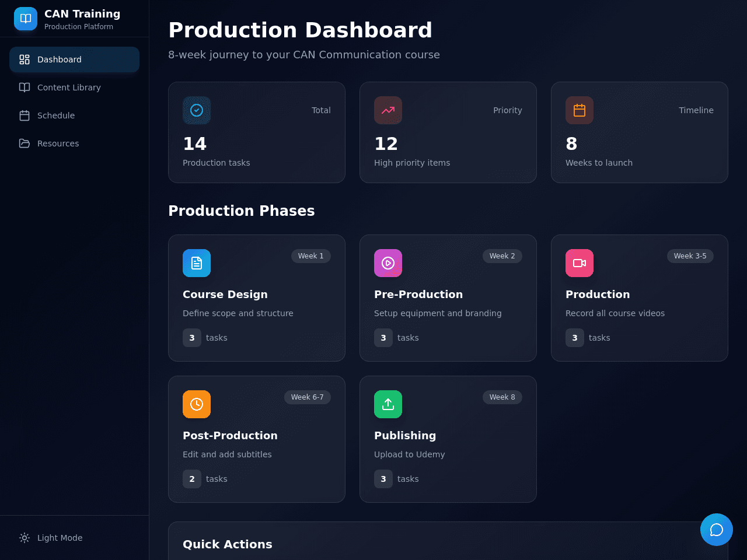Open the Pre-Production phase title
Image resolution: width=747 pixels, height=560 pixels.
click(x=418, y=295)
